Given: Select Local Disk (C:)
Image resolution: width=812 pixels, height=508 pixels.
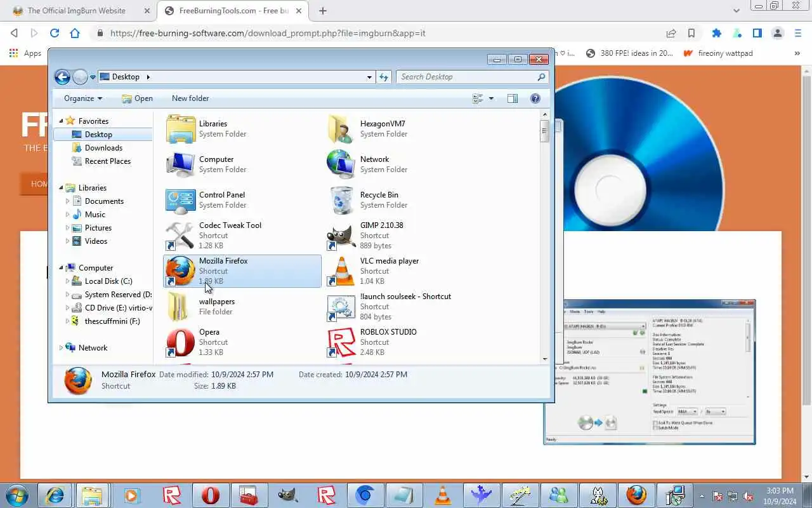Looking at the screenshot, I should (x=108, y=281).
